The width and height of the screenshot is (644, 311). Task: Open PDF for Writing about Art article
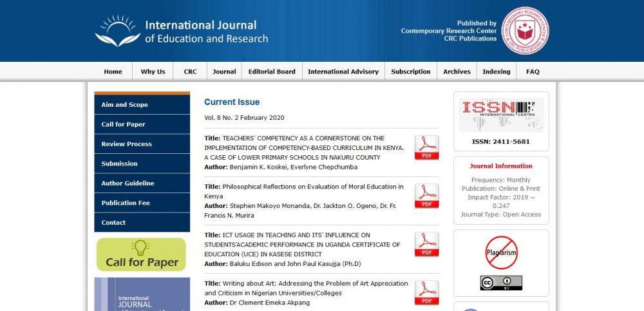427,292
